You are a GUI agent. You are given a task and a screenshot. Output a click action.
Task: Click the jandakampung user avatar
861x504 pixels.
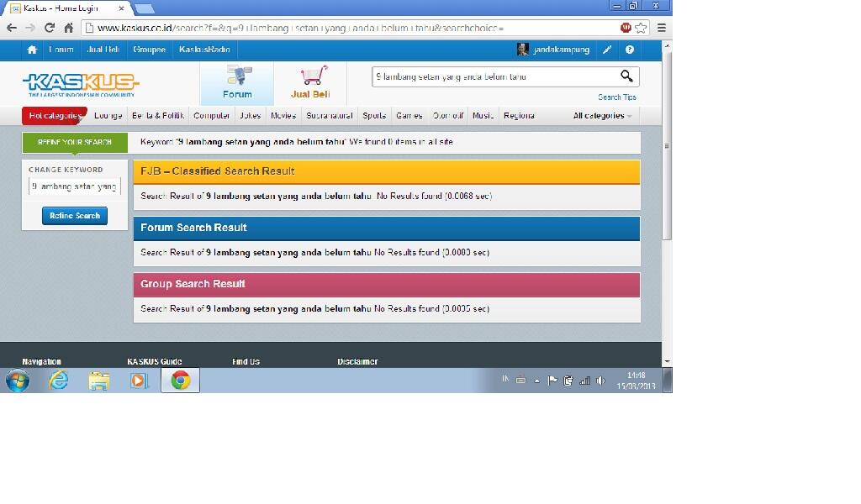tap(522, 50)
